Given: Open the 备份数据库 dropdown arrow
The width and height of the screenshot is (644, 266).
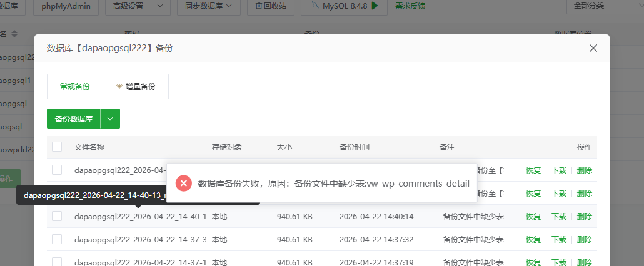Looking at the screenshot, I should [110, 119].
